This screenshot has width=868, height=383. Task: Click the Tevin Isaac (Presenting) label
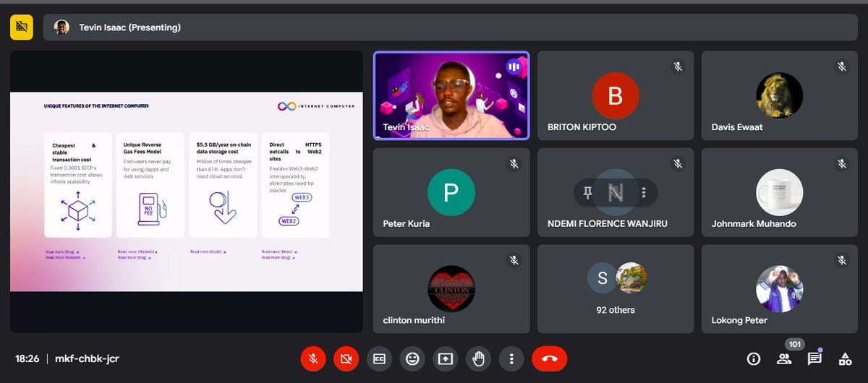click(x=130, y=27)
